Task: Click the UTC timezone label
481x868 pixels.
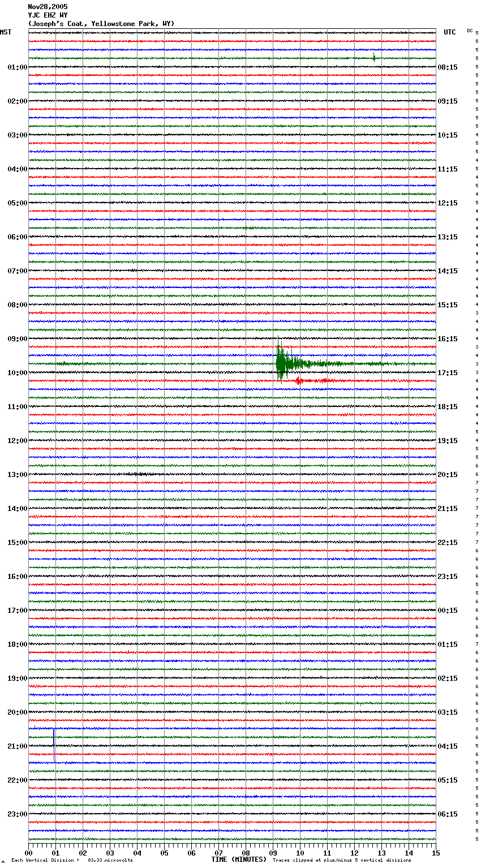Action: coord(450,32)
